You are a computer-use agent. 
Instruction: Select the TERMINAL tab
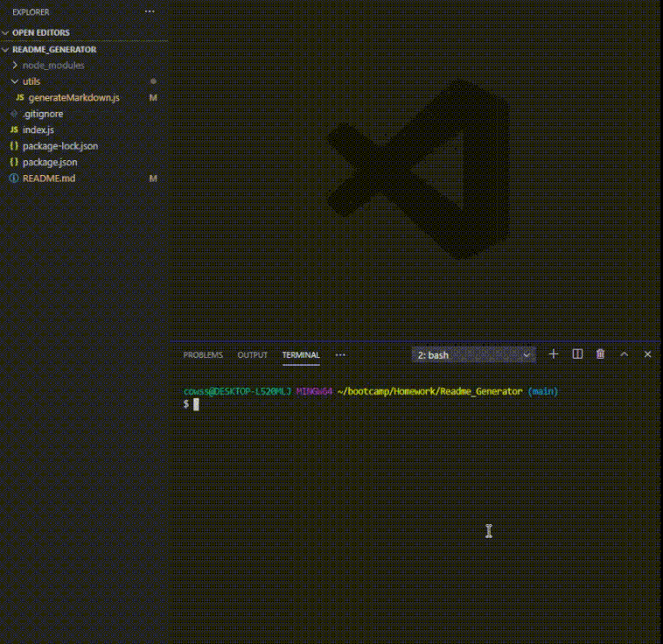click(301, 355)
